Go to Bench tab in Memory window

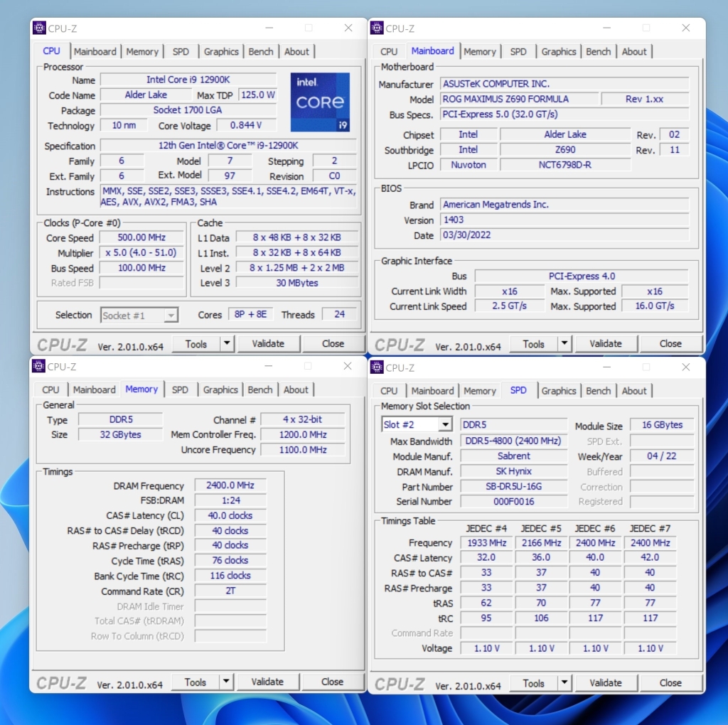pos(260,390)
